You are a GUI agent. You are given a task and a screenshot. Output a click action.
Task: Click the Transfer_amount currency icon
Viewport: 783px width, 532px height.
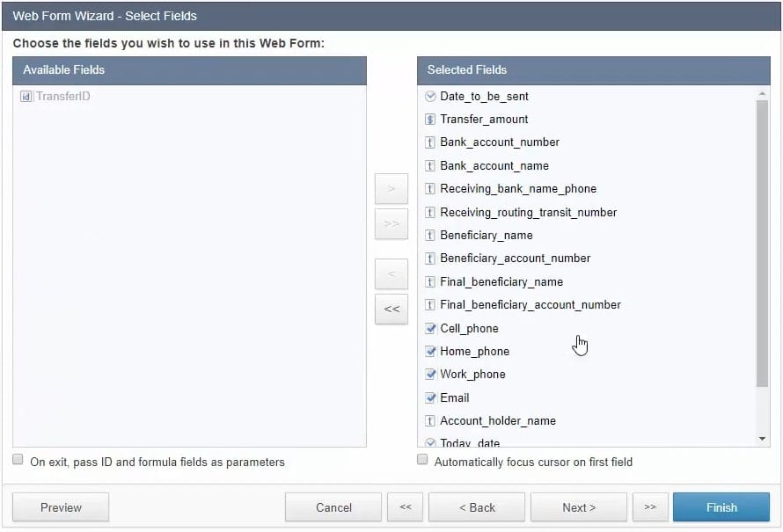coord(430,120)
